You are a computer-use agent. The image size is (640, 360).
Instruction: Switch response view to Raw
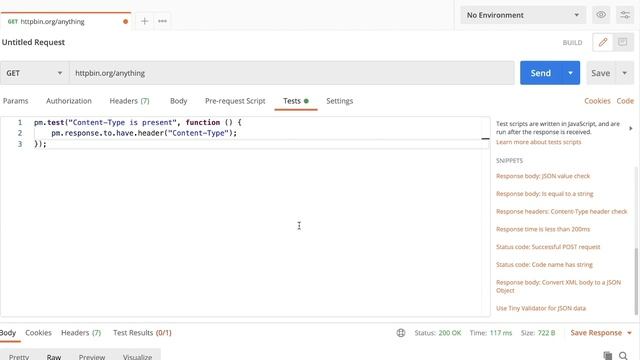coord(53,356)
